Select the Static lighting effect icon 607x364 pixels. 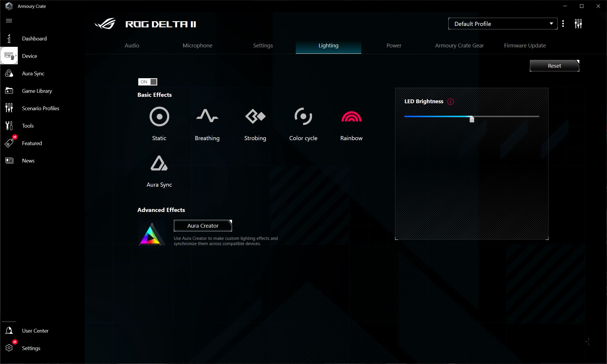159,117
